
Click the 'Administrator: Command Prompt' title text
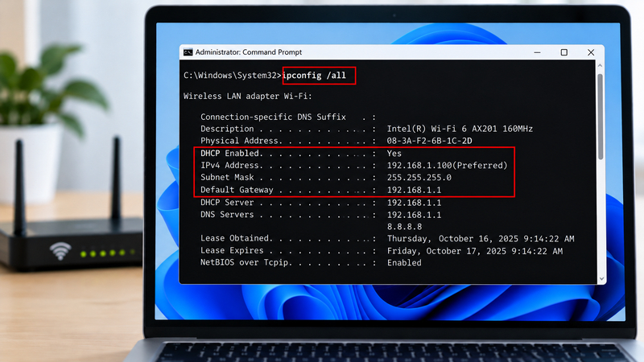coord(249,52)
